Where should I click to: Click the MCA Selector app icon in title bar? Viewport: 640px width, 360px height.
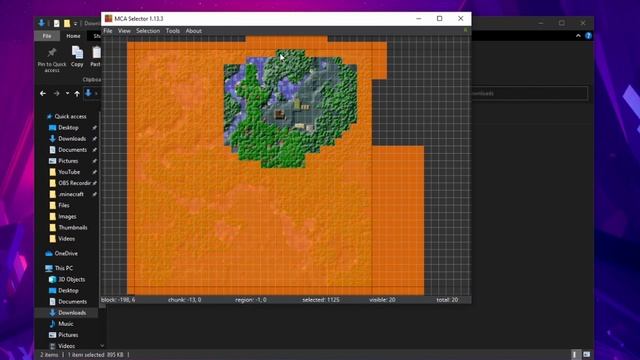coord(108,18)
